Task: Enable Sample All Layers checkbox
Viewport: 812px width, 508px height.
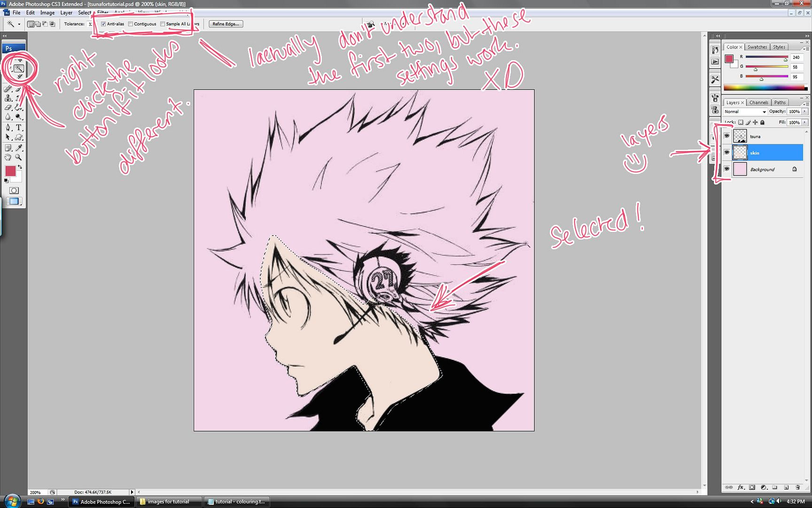Action: point(163,24)
